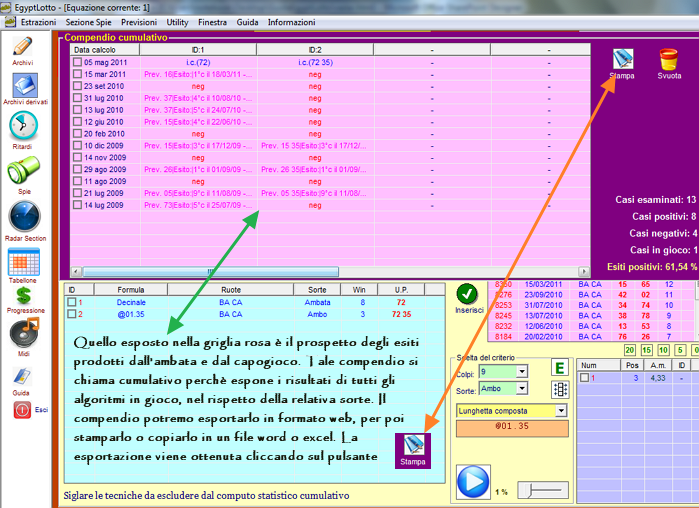Open the Estrazioni menu

pyautogui.click(x=38, y=22)
